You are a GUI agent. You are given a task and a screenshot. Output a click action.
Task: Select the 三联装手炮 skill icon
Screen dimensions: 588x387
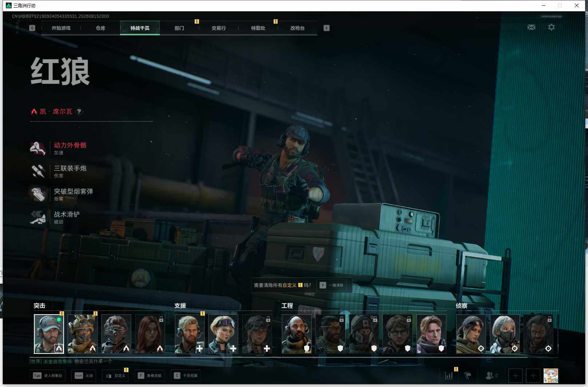(38, 171)
